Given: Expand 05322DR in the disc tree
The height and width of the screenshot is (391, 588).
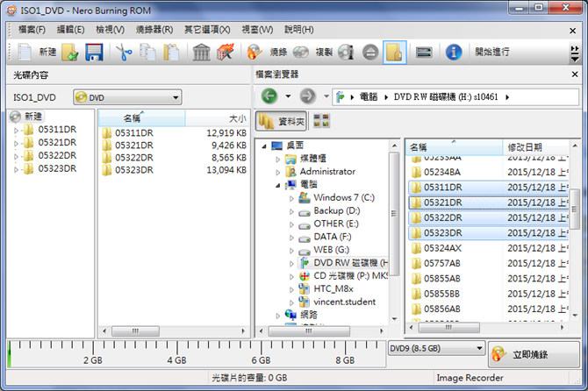Looking at the screenshot, I should [16, 157].
